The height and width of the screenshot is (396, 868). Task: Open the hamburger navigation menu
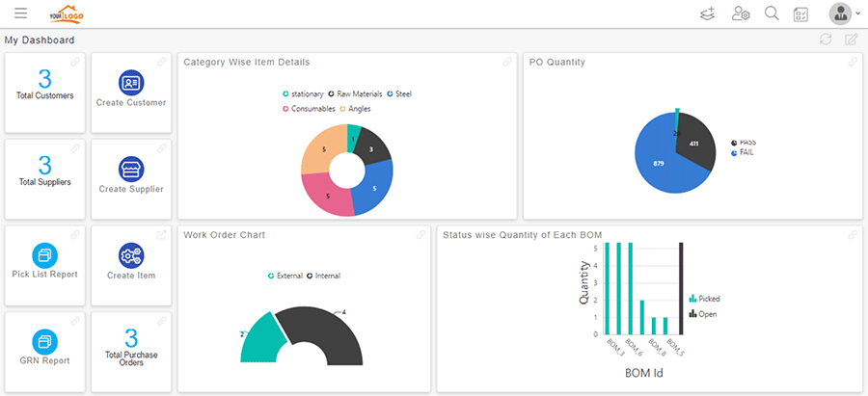coord(21,13)
